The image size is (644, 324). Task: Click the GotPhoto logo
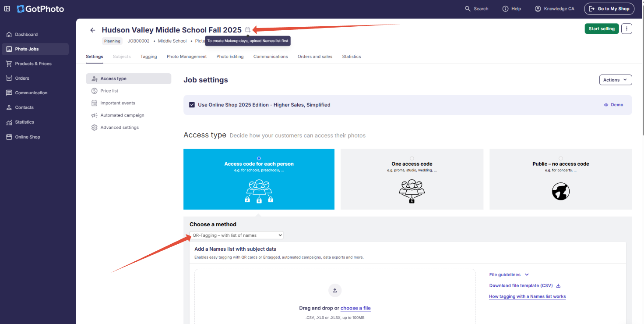40,9
